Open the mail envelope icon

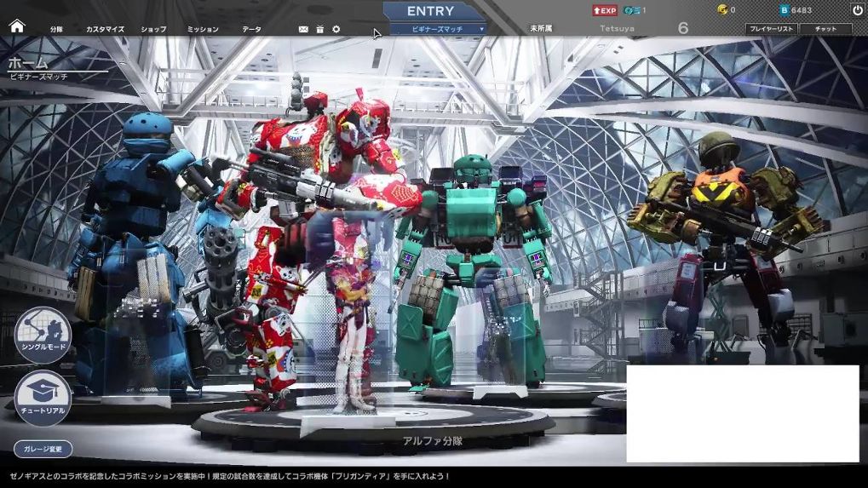pyautogui.click(x=303, y=29)
